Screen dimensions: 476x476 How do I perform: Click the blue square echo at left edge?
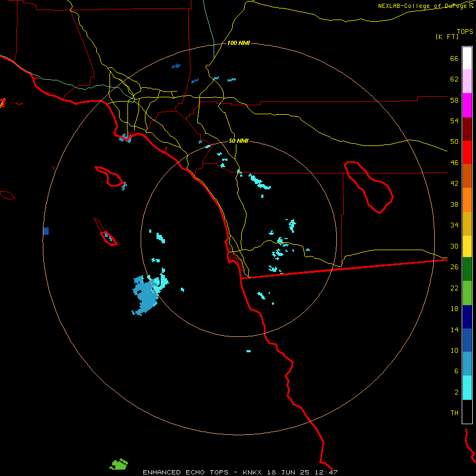(46, 231)
